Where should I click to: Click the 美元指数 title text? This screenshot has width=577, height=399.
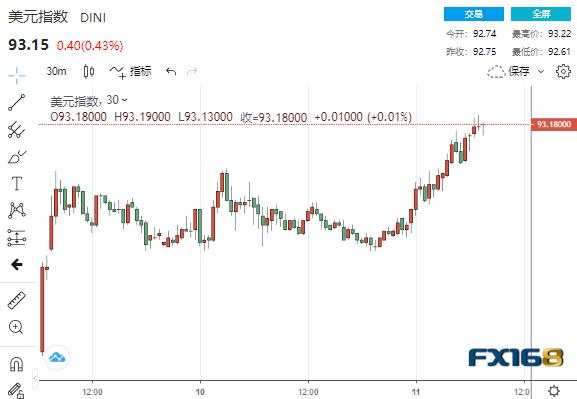[38, 17]
